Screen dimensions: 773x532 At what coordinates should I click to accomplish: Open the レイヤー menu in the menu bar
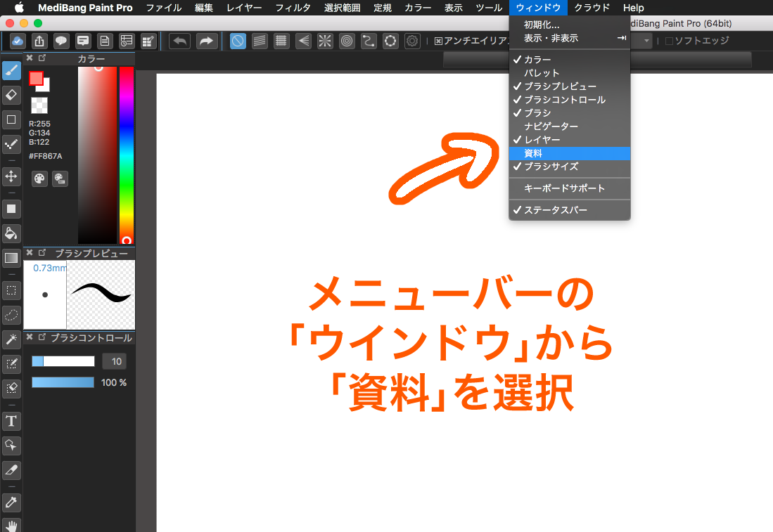244,8
